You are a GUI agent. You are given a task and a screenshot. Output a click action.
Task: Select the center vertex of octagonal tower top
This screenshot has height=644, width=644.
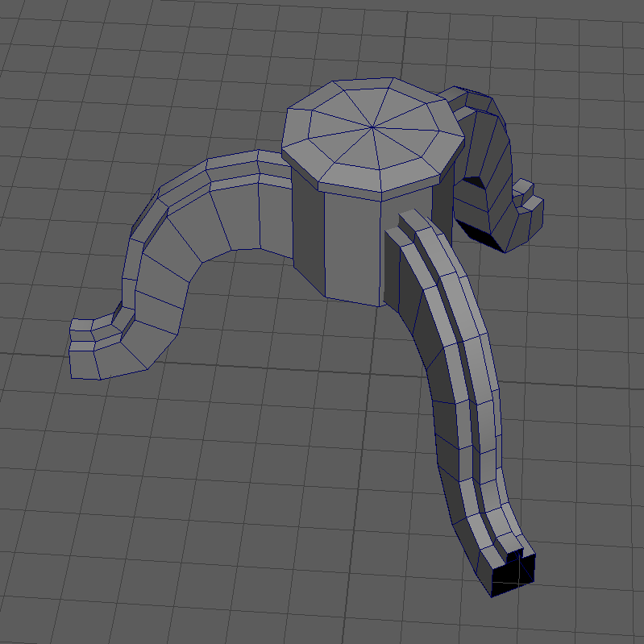372,127
